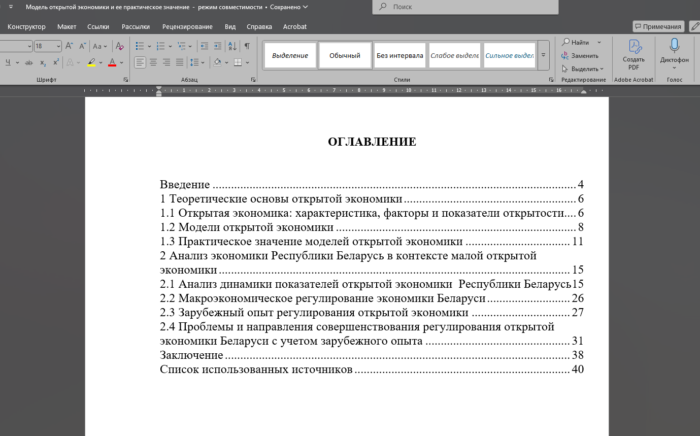Apply the Выделение style
This screenshot has height=436, width=700.
pos(290,55)
